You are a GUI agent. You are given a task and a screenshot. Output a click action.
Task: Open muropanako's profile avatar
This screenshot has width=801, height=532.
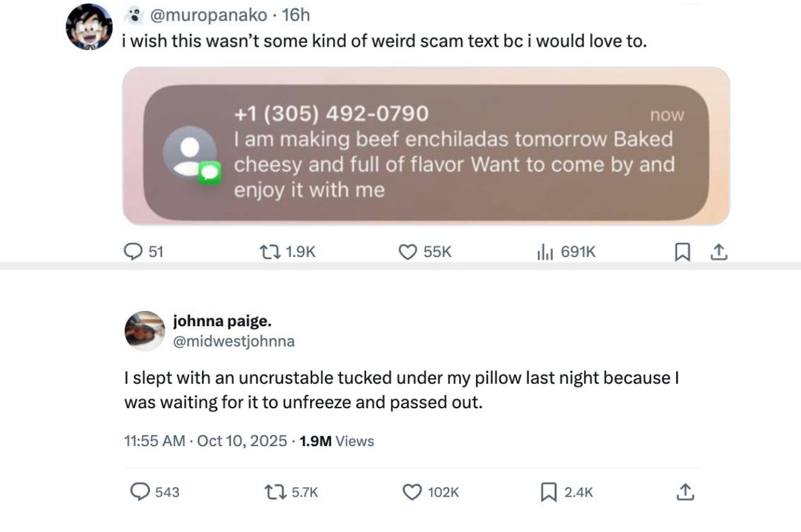point(90,27)
